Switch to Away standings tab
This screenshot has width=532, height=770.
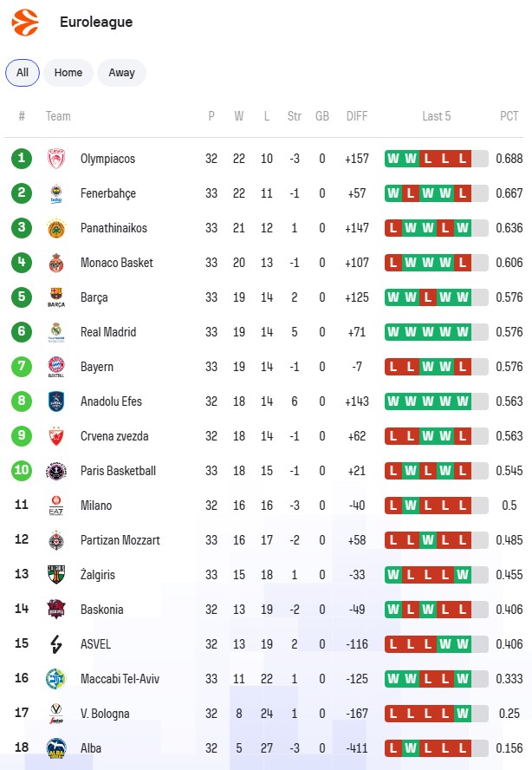(121, 73)
